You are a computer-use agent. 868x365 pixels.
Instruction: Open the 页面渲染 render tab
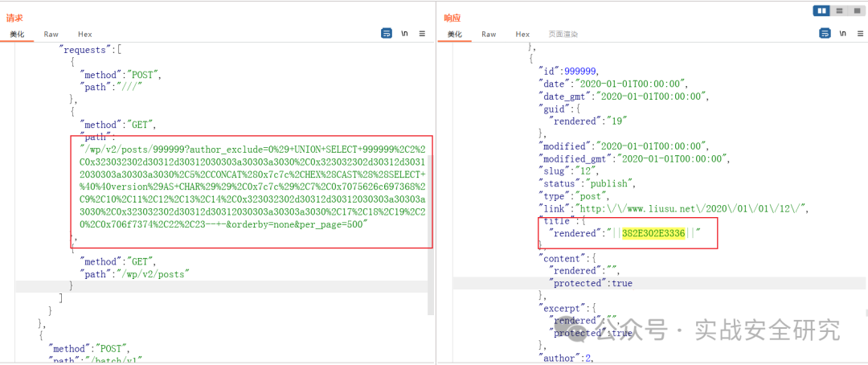pyautogui.click(x=563, y=35)
